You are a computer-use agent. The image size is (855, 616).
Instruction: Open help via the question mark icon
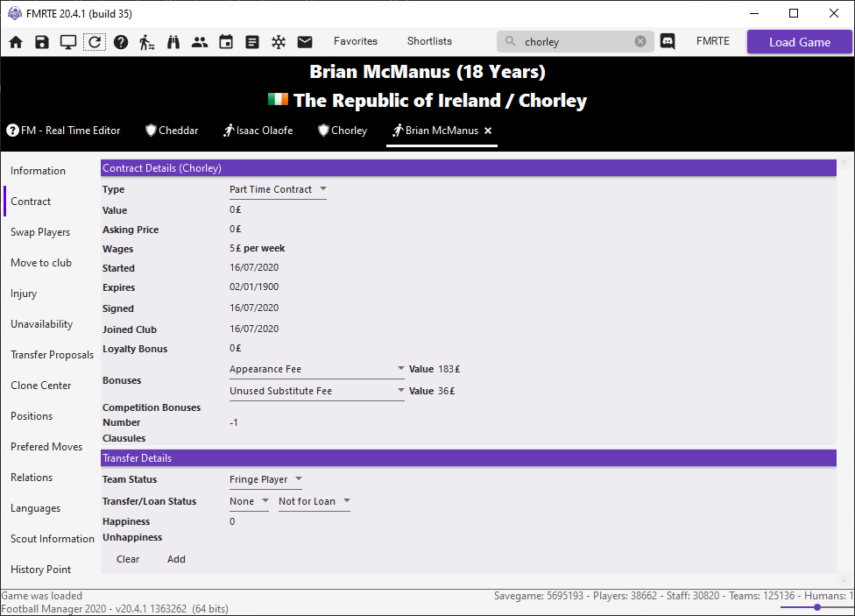[121, 42]
